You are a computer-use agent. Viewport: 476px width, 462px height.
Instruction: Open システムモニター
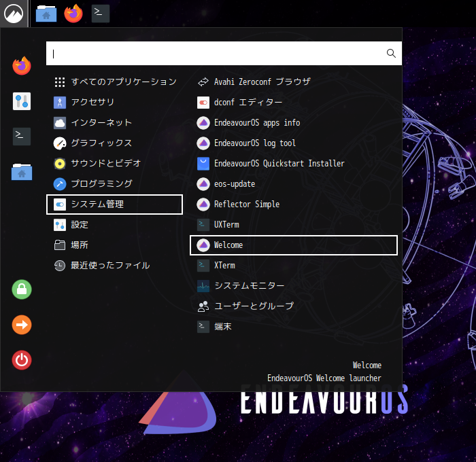pos(294,286)
